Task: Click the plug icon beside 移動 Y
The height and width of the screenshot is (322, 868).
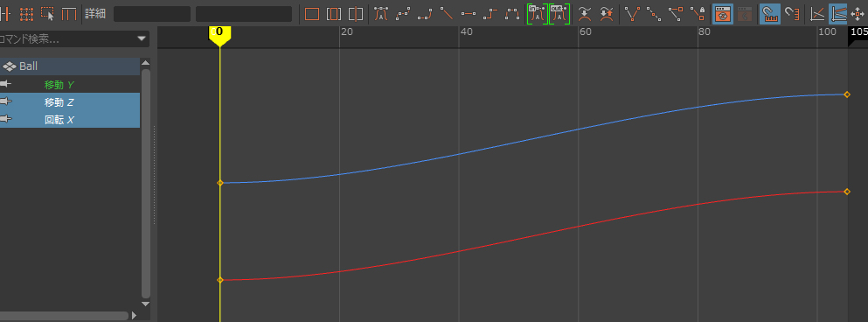Action: pos(5,84)
